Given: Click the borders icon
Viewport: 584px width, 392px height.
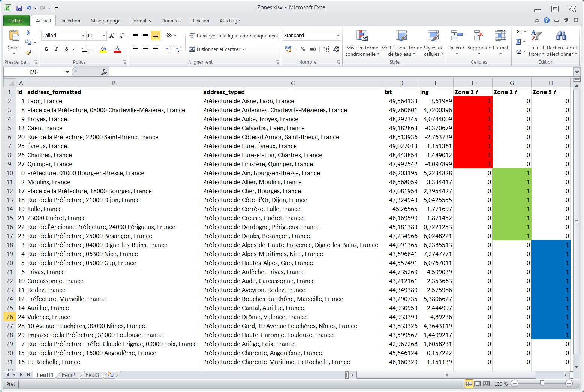Looking at the screenshot, I should pos(85,49).
